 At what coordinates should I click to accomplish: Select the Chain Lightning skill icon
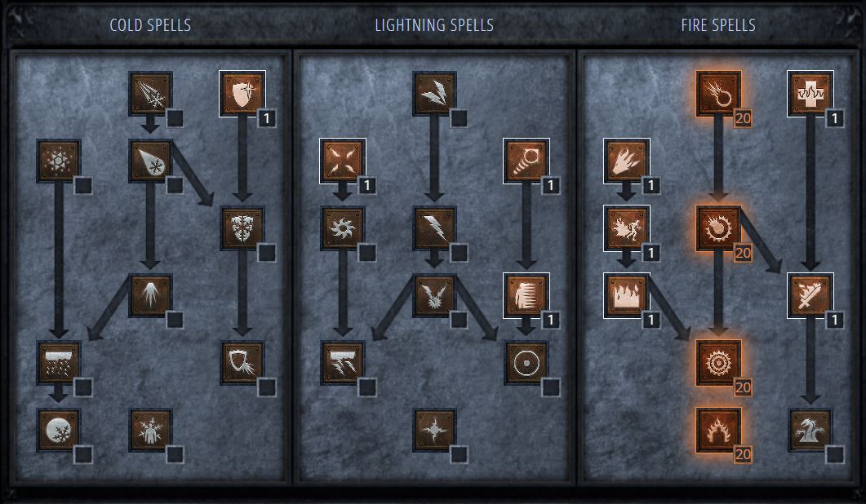click(434, 295)
